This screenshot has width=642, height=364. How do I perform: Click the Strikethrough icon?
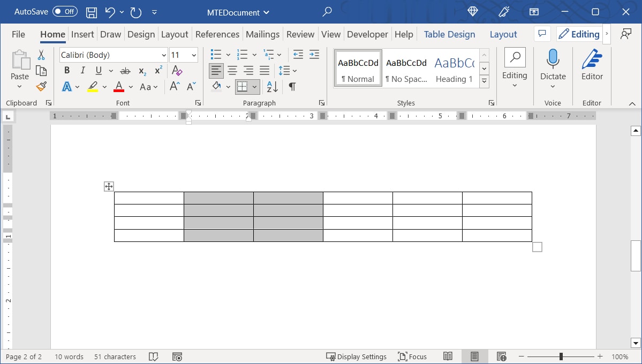125,70
